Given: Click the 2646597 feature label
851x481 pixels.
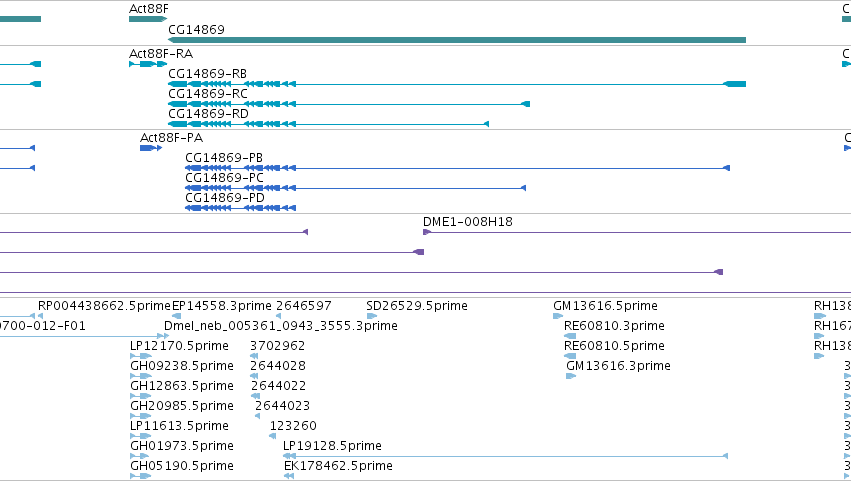Looking at the screenshot, I should click(x=304, y=306).
